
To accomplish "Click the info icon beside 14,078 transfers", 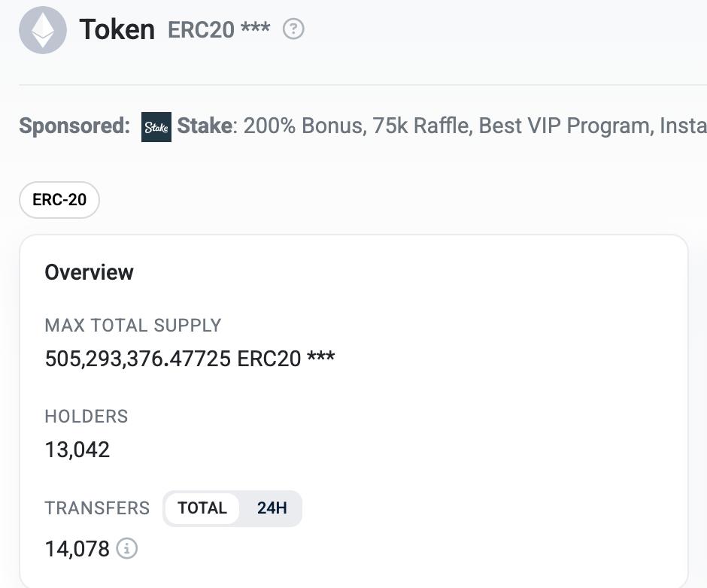I will click(x=127, y=549).
